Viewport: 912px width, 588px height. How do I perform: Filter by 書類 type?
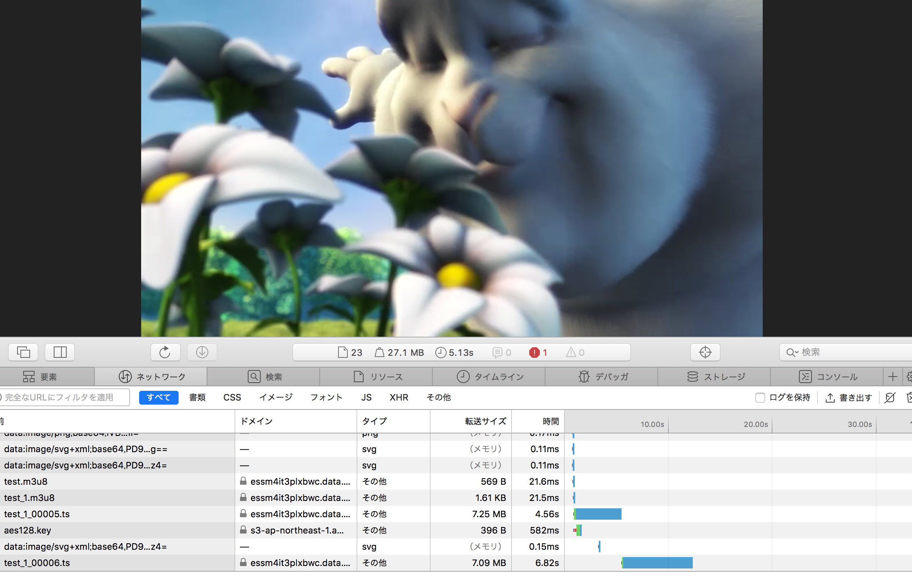point(197,397)
